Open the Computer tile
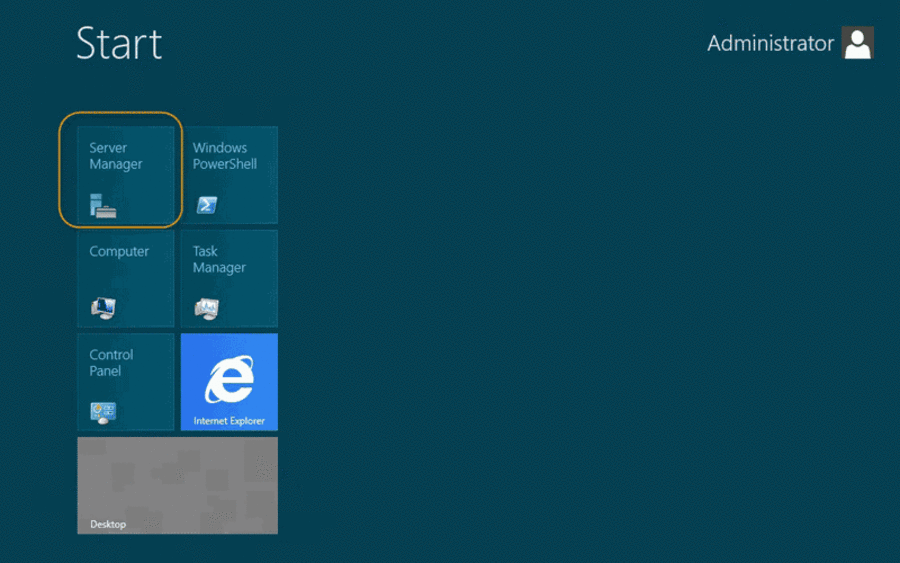 coord(126,278)
